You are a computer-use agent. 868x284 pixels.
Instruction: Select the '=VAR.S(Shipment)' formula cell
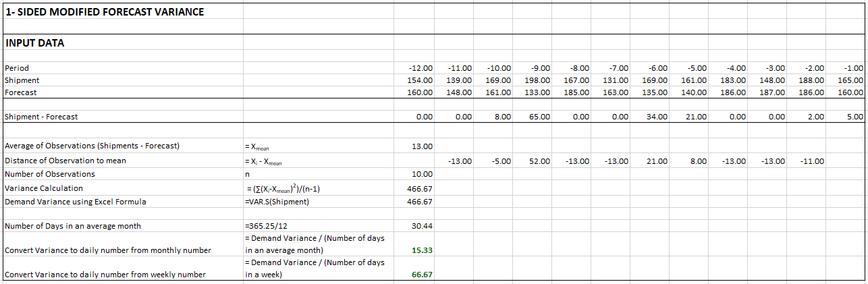[x=318, y=201]
